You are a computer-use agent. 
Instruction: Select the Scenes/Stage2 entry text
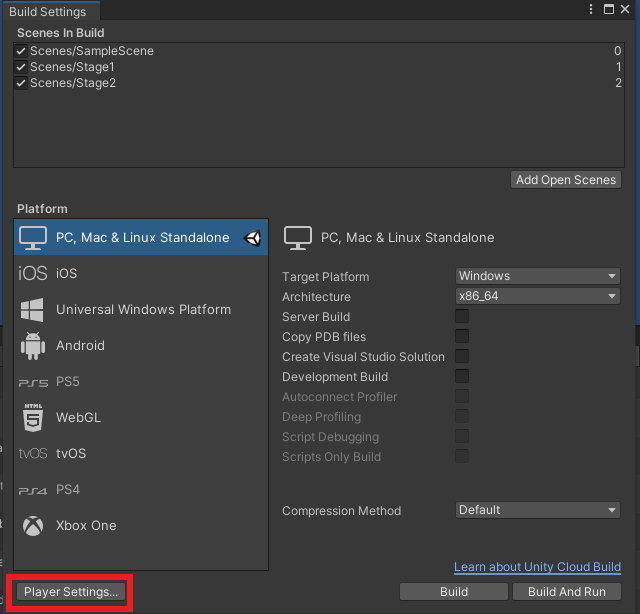point(73,83)
